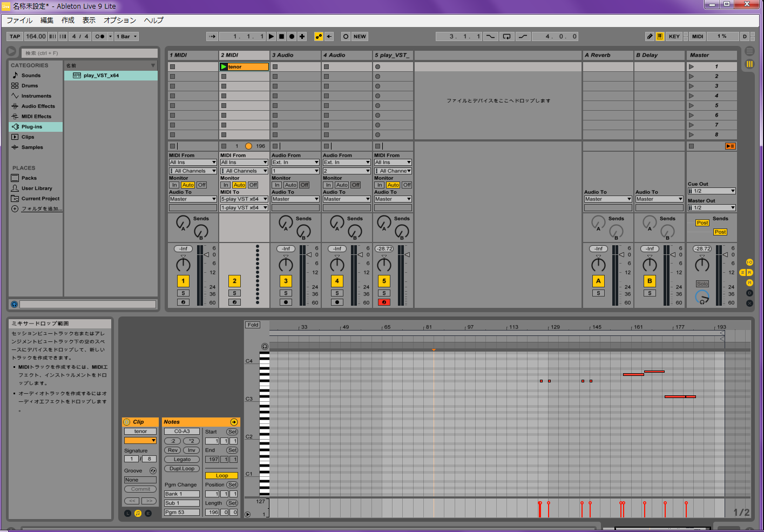
Task: Disarm record on track 5 play_VST
Action: [384, 302]
